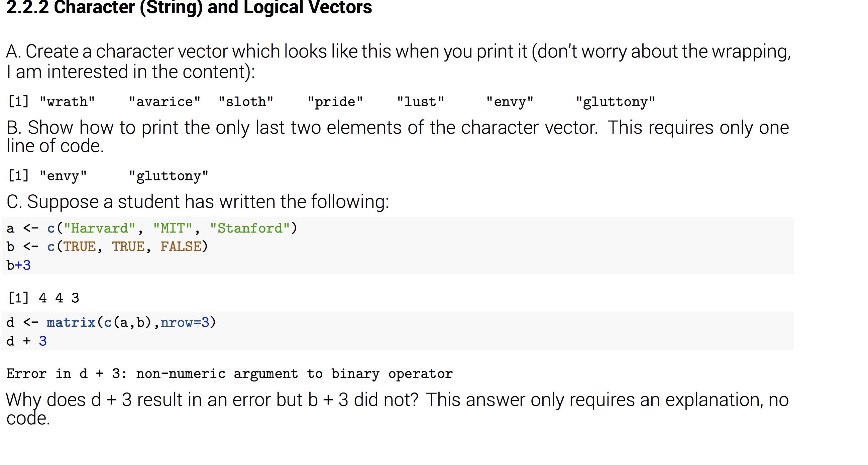Click "lust" in the printed vector
This screenshot has height=465, width=868.
(420, 102)
